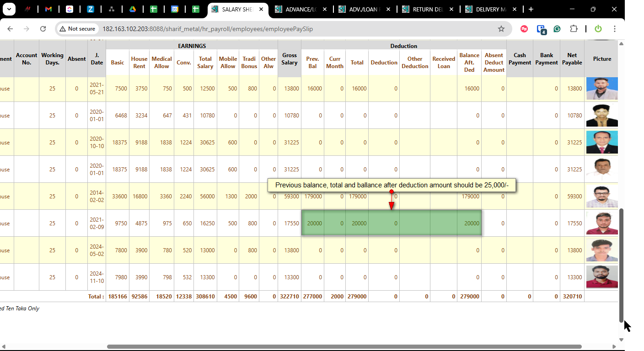Switch to the ADVANCE/LOAN tab
This screenshot has width=644, height=351.
[x=301, y=9]
